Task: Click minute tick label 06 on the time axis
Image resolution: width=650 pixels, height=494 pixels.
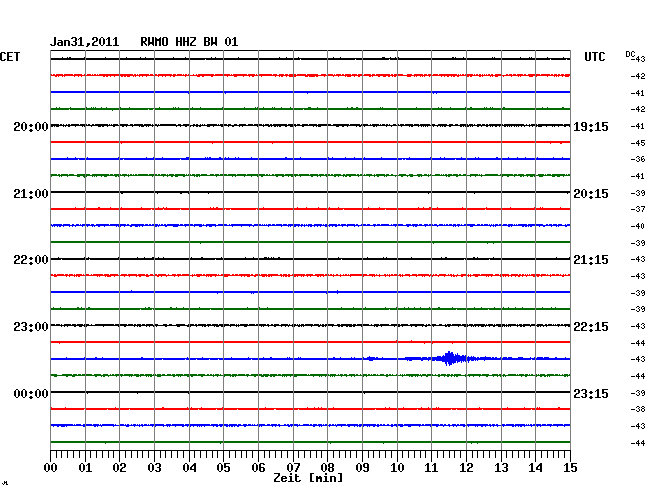Action: click(x=258, y=468)
